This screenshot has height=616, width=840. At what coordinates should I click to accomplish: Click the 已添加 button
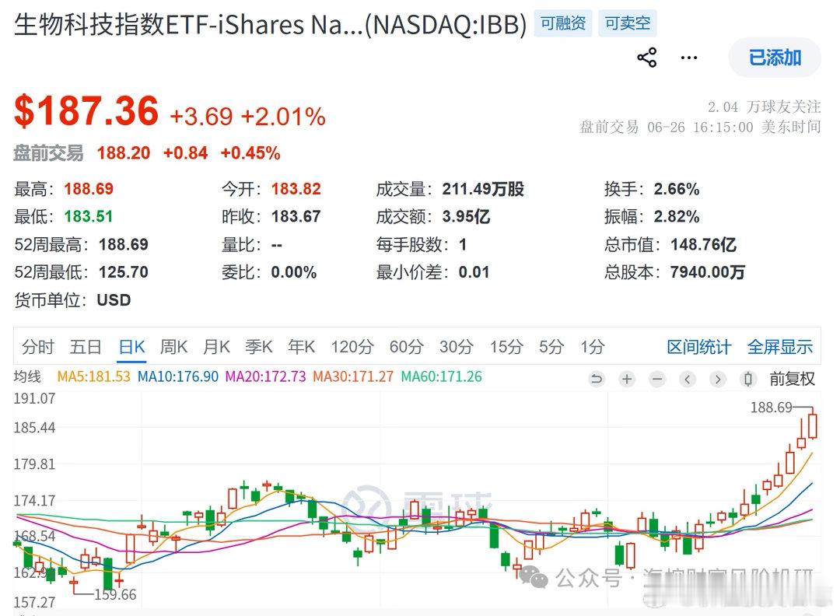(x=775, y=58)
